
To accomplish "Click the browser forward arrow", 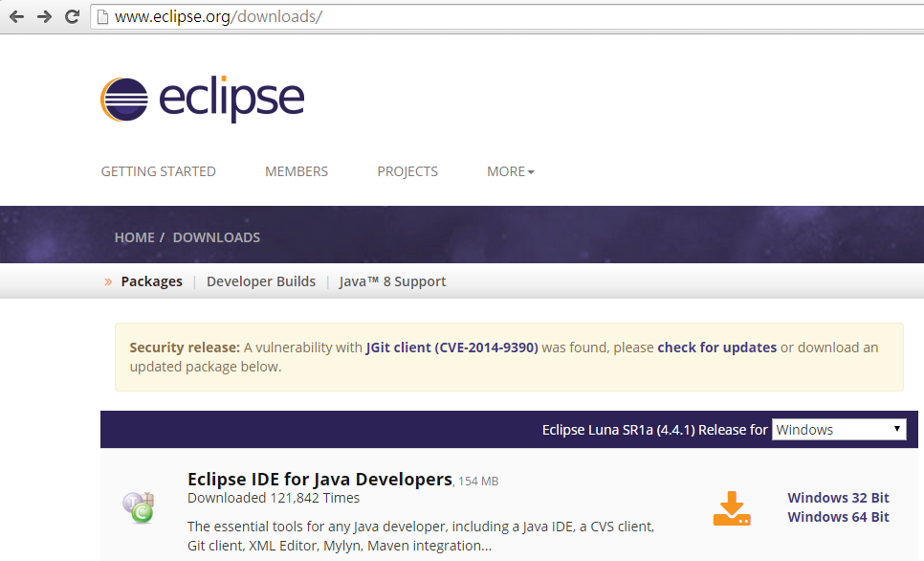I will (x=44, y=16).
